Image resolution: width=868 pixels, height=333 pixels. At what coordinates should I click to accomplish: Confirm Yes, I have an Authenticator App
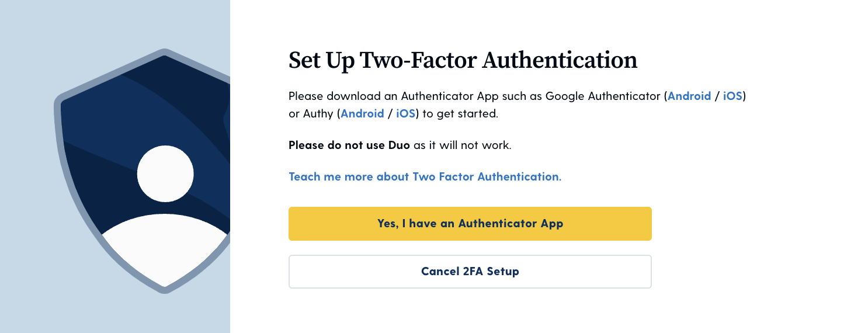(470, 224)
